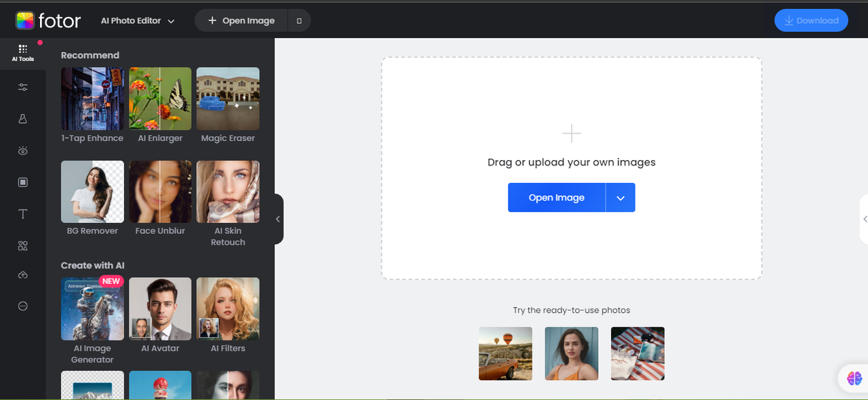Select the Text tool sidebar icon

click(23, 214)
